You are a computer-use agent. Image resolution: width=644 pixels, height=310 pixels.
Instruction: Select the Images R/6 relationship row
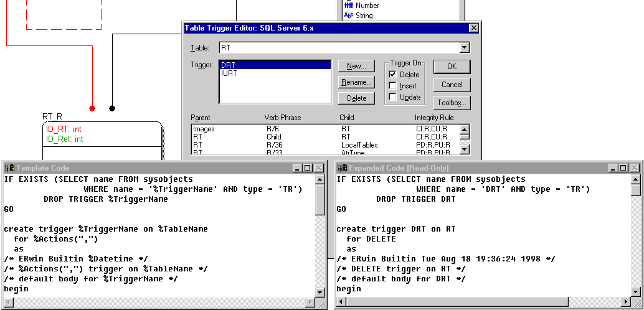(324, 129)
